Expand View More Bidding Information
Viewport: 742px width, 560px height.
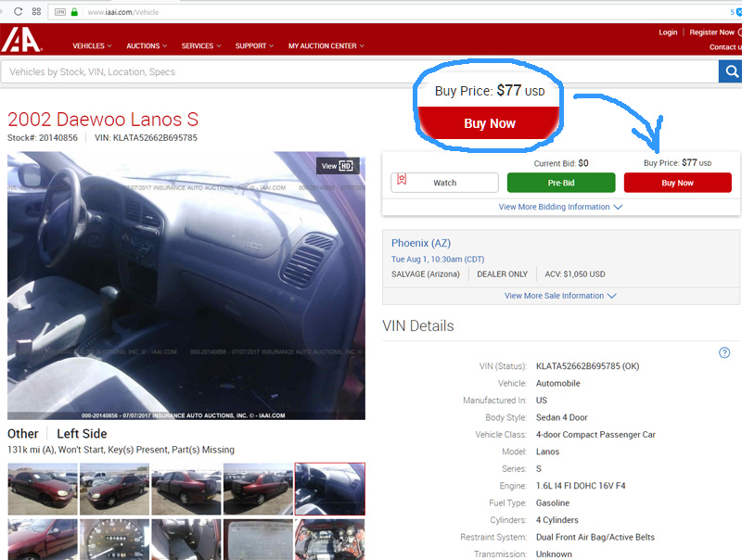(x=560, y=207)
